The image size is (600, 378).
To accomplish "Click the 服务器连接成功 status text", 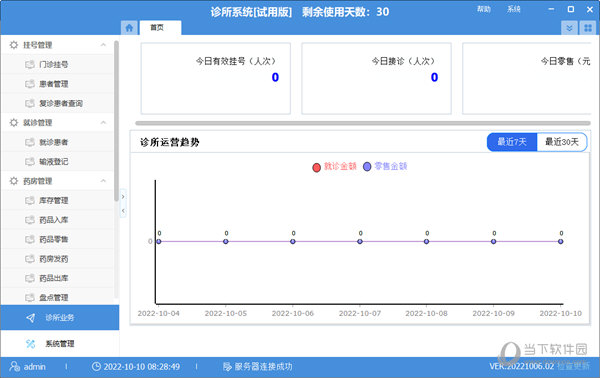I will tap(263, 367).
